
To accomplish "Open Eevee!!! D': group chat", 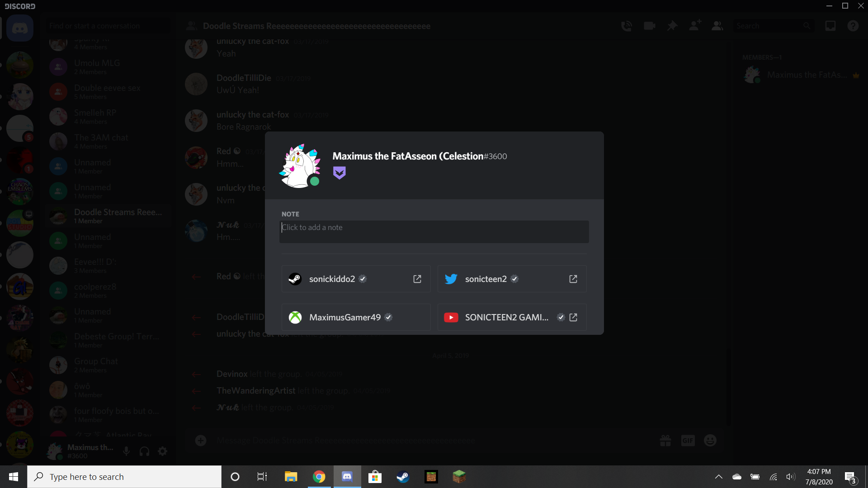I will click(108, 266).
